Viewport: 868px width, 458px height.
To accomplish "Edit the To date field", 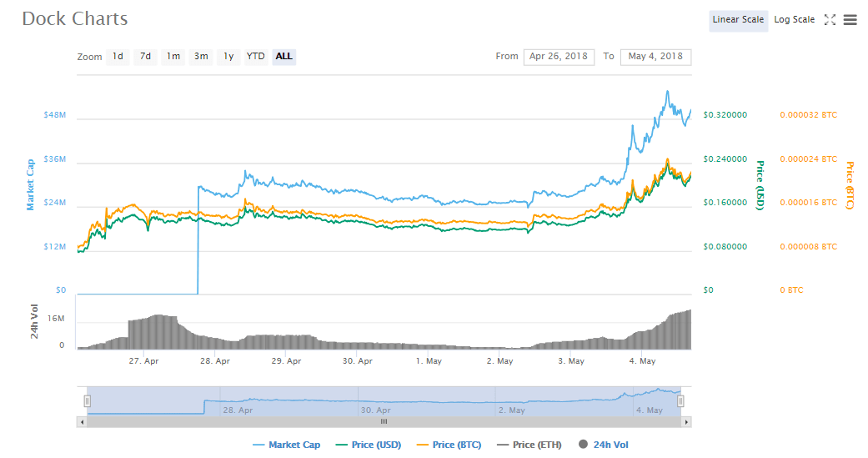I will coord(655,57).
